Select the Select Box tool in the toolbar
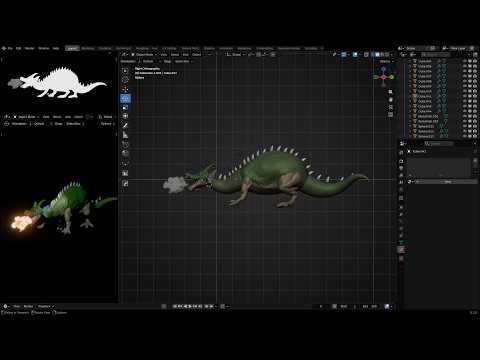Image resolution: width=480 pixels, height=360 pixels. pyautogui.click(x=125, y=70)
